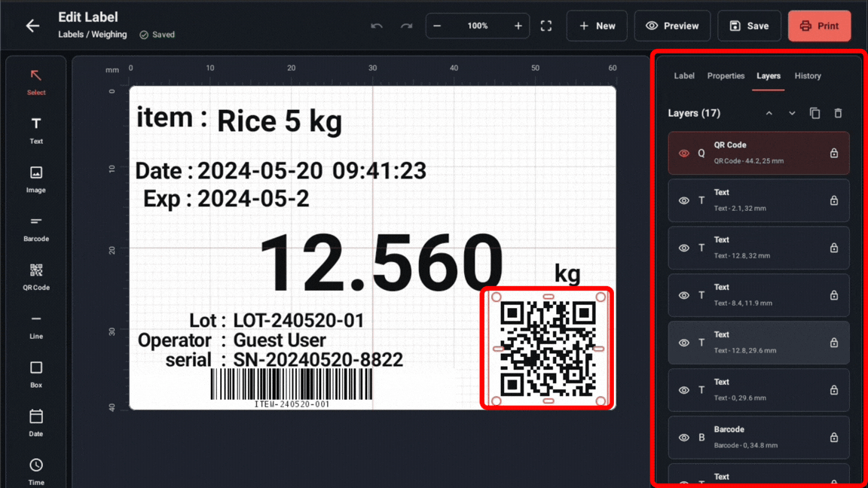This screenshot has width=868, height=488.
Task: Select the 12.560 weight text on canvas
Action: click(381, 263)
